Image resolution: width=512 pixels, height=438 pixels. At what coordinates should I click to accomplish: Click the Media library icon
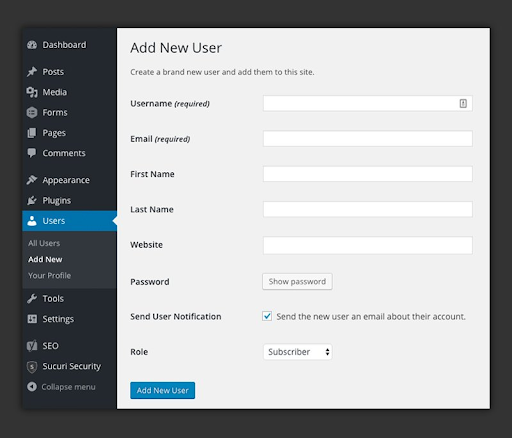click(32, 92)
